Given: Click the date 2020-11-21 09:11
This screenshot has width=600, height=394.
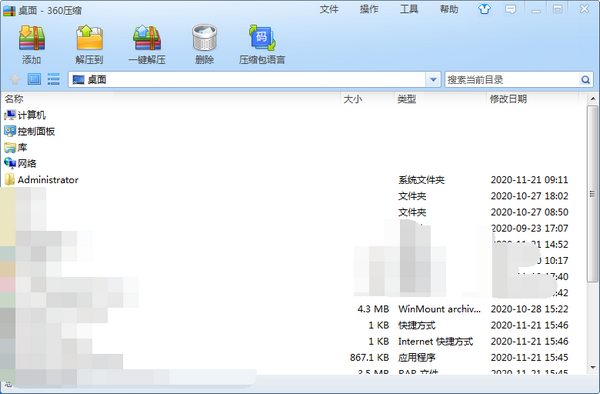Looking at the screenshot, I should 530,180.
